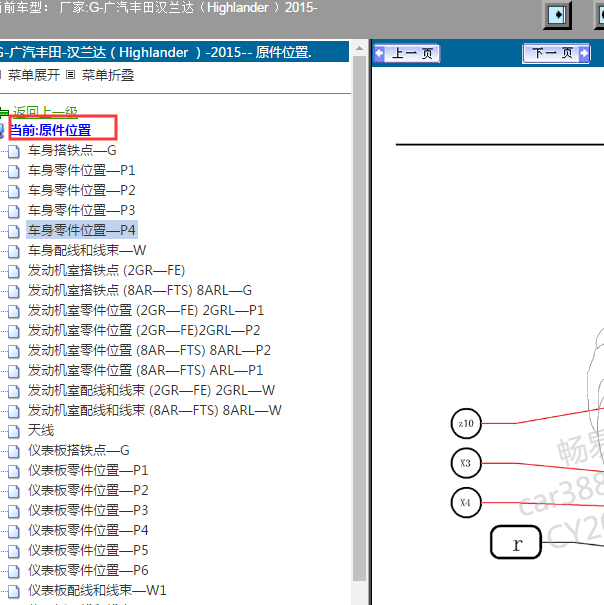
Task: Open 车身零件位置—P2
Action: tap(81, 191)
